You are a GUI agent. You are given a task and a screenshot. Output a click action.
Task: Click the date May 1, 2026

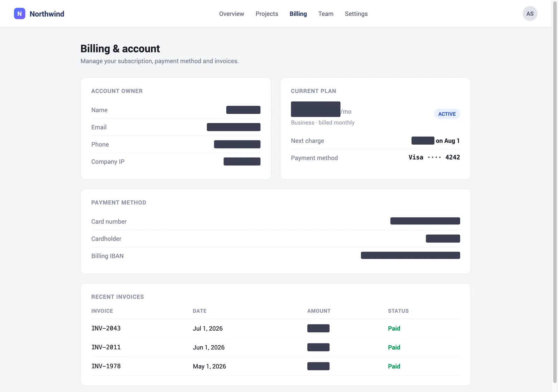pos(209,367)
